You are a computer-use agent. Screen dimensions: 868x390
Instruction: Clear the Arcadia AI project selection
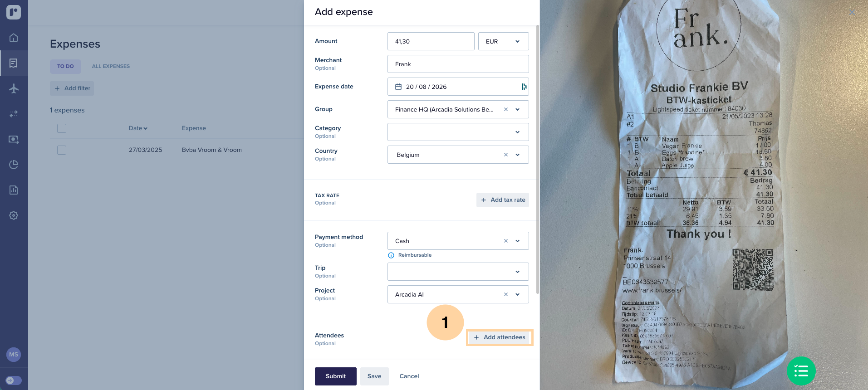pyautogui.click(x=505, y=294)
